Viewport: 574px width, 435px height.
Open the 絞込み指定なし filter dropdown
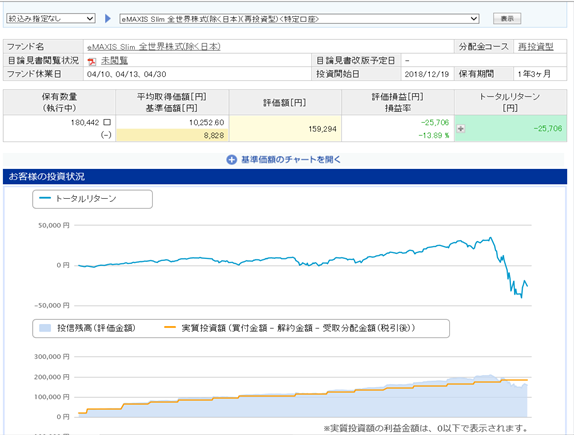(x=51, y=18)
